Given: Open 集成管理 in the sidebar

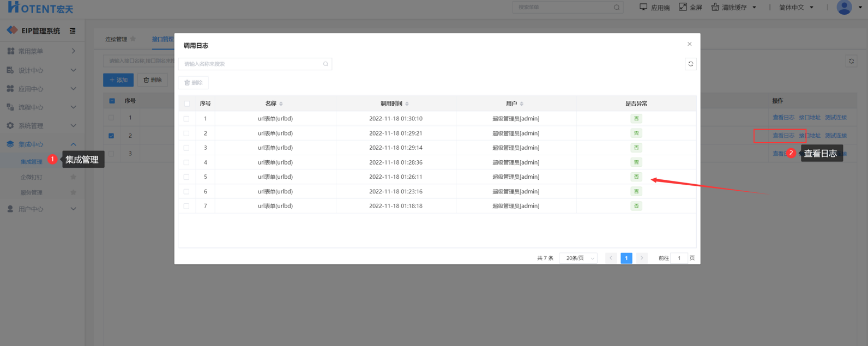Looking at the screenshot, I should pyautogui.click(x=31, y=162).
